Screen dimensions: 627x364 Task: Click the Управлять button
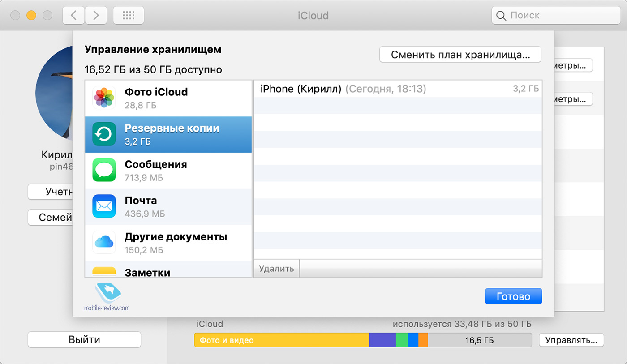pyautogui.click(x=571, y=340)
